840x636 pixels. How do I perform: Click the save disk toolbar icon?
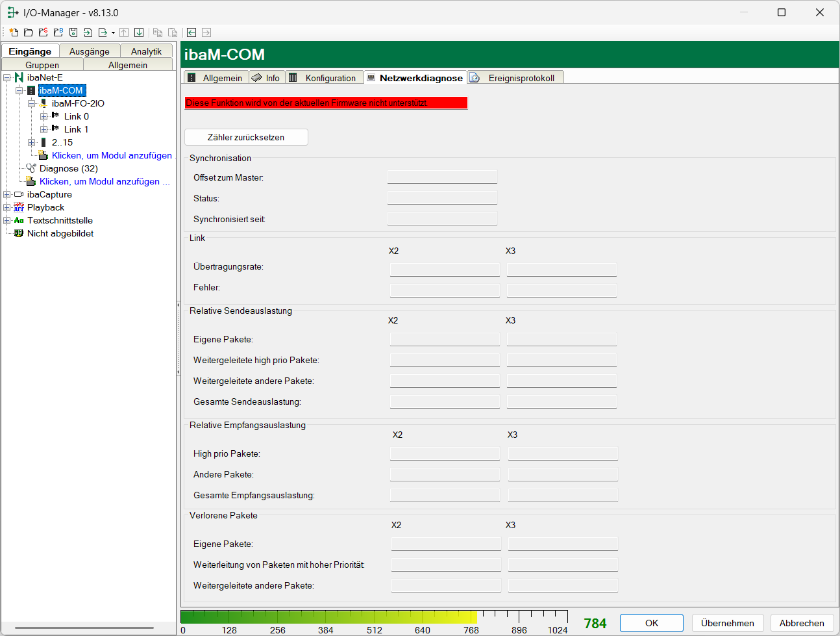[73, 32]
